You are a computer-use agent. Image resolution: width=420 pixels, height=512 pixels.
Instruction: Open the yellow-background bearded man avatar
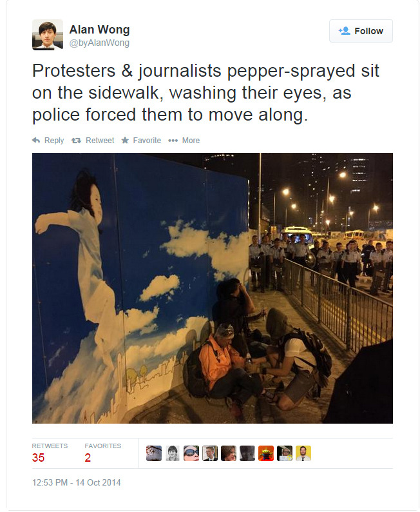point(303,453)
